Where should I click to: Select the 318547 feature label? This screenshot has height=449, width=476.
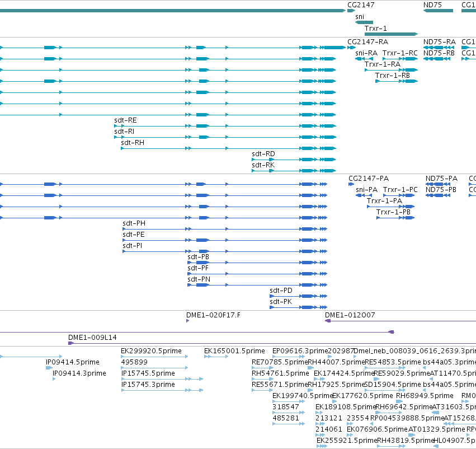tap(286, 407)
